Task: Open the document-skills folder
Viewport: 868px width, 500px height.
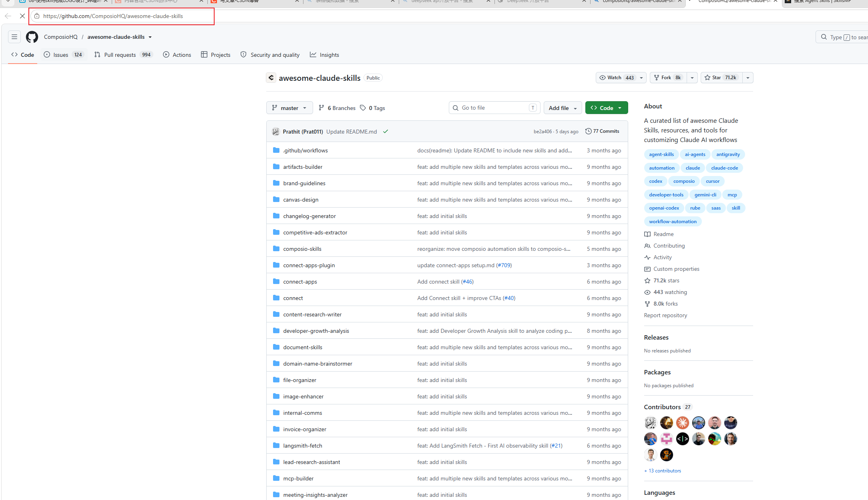Action: [x=303, y=347]
